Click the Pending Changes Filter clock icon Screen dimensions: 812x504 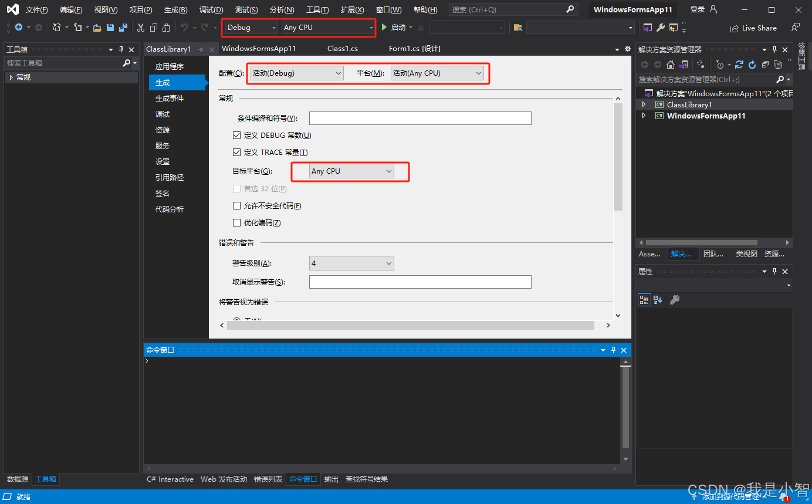coord(720,65)
